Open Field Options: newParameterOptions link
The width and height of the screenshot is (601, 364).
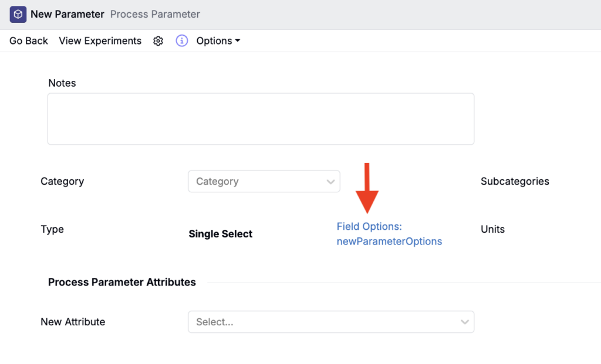click(x=389, y=234)
